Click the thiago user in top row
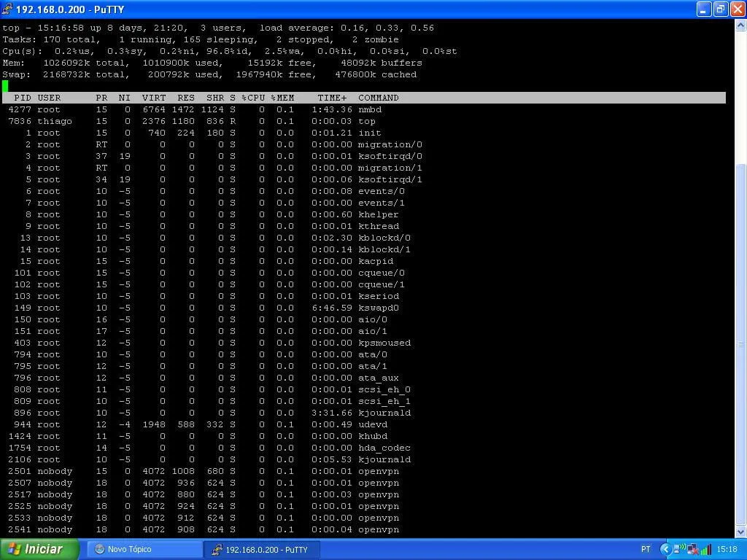Screen dimensions: 747x560 click(55, 122)
